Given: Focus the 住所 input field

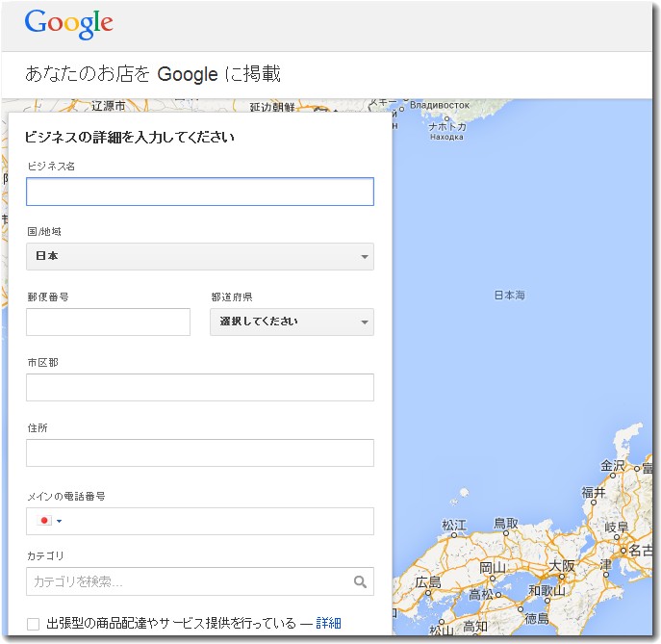Looking at the screenshot, I should pyautogui.click(x=200, y=453).
